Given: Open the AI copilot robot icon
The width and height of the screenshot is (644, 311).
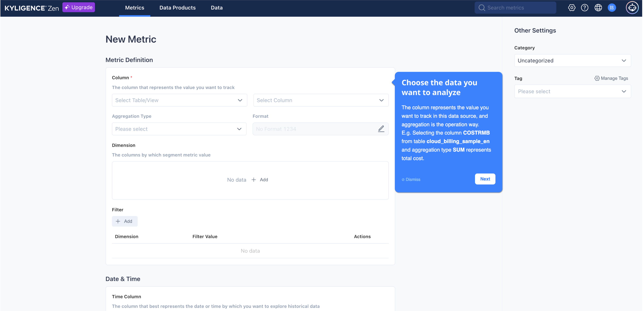Looking at the screenshot, I should [632, 8].
